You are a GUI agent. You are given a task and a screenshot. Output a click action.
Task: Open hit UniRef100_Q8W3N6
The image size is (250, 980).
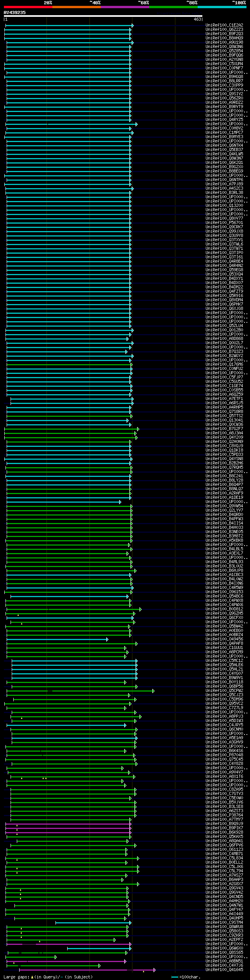coord(224,47)
